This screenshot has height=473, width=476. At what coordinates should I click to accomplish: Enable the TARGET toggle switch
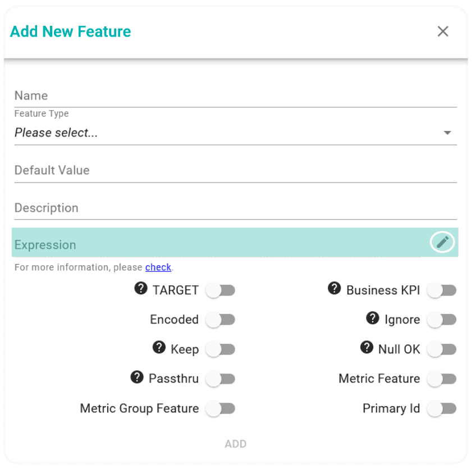[221, 290]
